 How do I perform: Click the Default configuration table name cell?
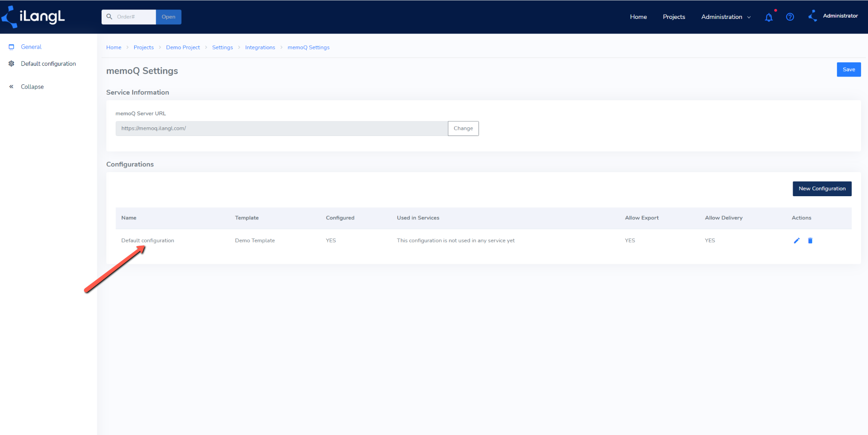(x=148, y=241)
